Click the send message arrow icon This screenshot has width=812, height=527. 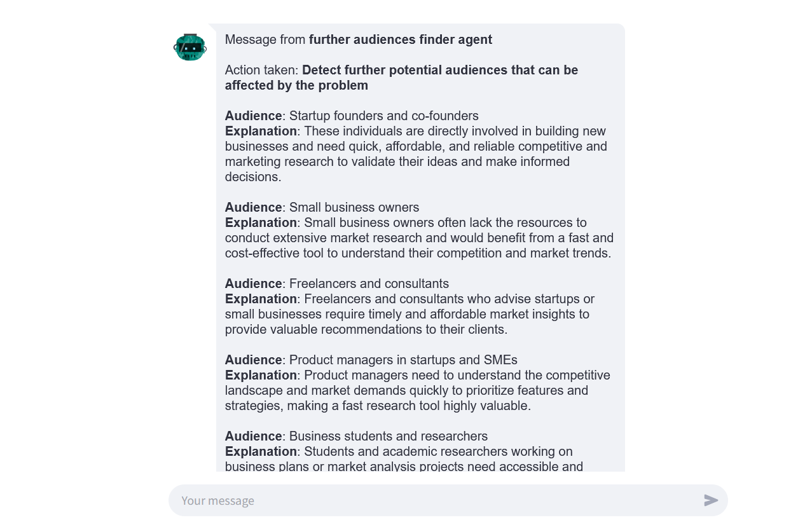711,500
